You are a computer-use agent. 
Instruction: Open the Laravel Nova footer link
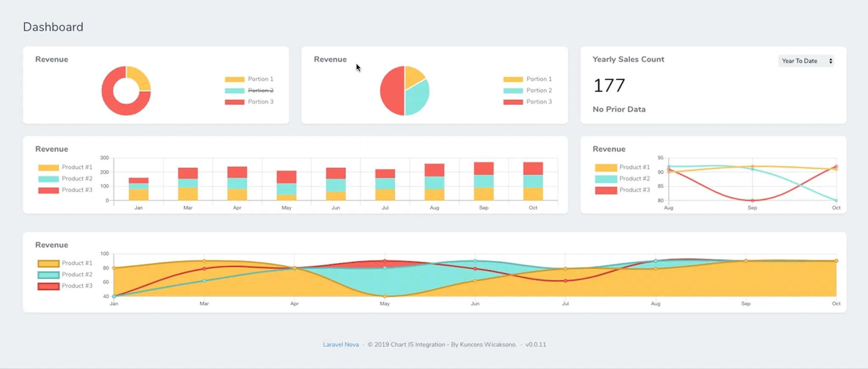(x=341, y=344)
